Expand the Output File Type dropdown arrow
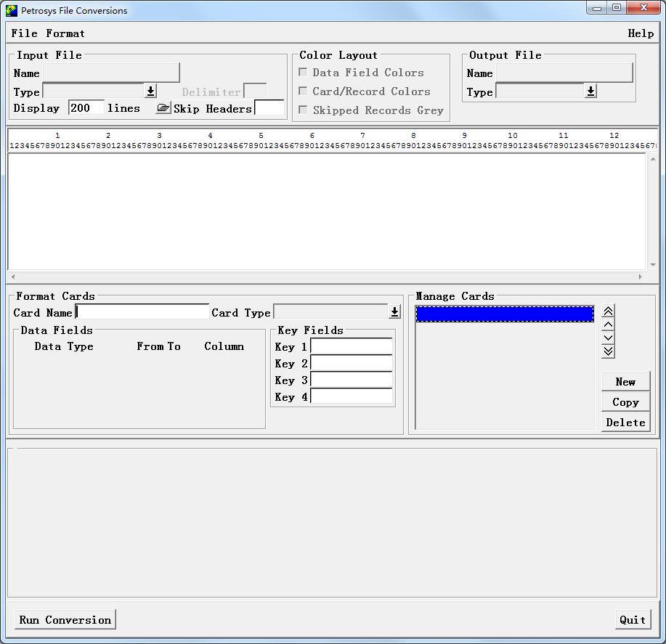 (x=590, y=91)
